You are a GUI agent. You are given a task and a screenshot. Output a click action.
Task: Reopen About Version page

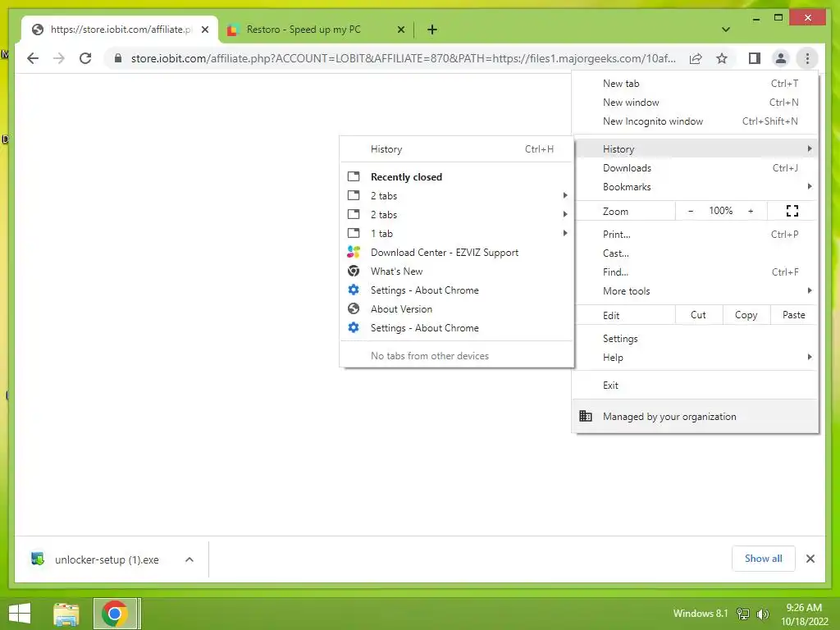[x=457, y=308]
